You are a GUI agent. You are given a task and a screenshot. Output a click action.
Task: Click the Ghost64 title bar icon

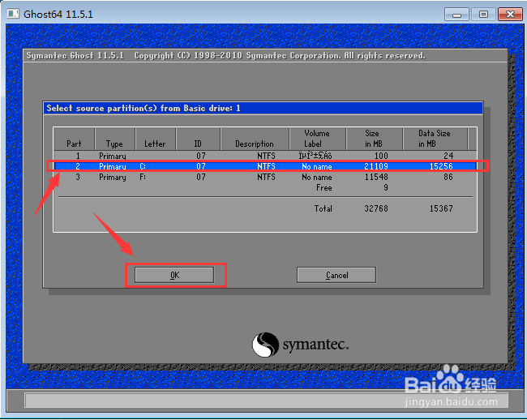[x=13, y=14]
